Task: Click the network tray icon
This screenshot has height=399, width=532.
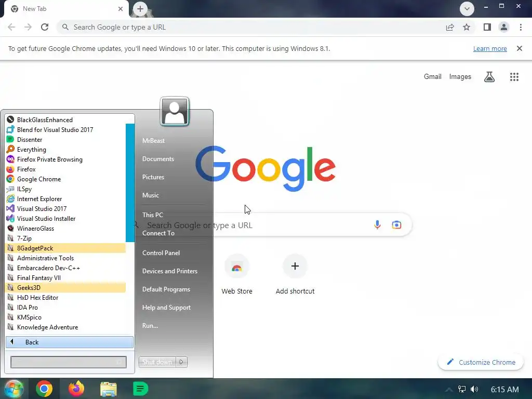Action: click(x=462, y=389)
